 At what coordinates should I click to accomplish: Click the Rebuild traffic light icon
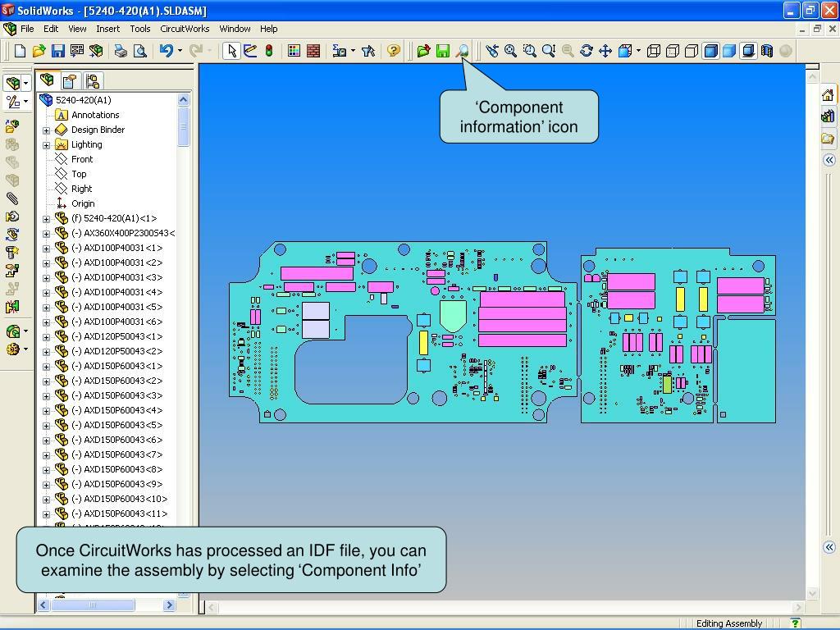pos(269,51)
